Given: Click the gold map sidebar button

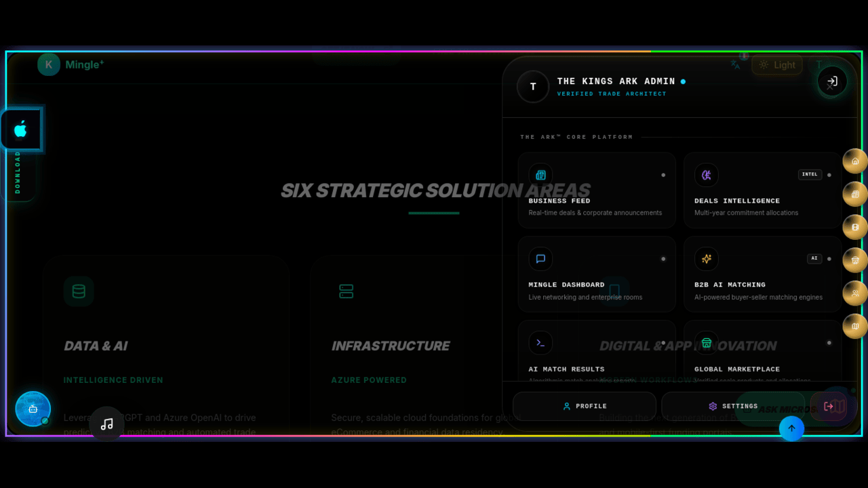Looking at the screenshot, I should pos(855,327).
